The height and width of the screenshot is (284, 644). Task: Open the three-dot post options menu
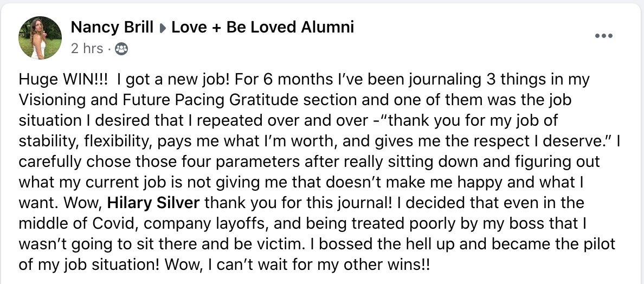603,36
